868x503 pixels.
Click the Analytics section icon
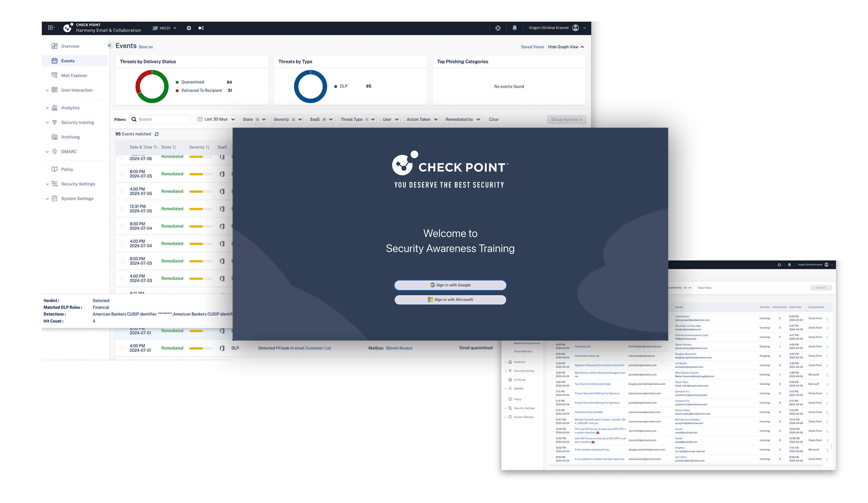[54, 107]
